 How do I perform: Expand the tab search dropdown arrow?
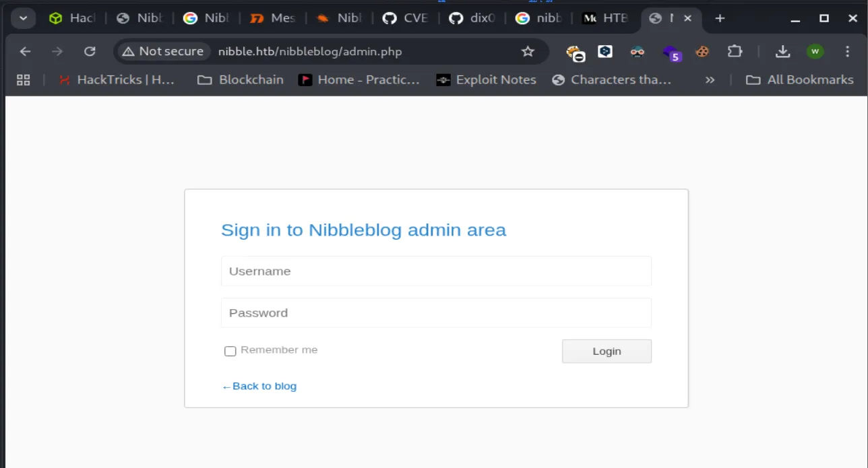coord(23,18)
